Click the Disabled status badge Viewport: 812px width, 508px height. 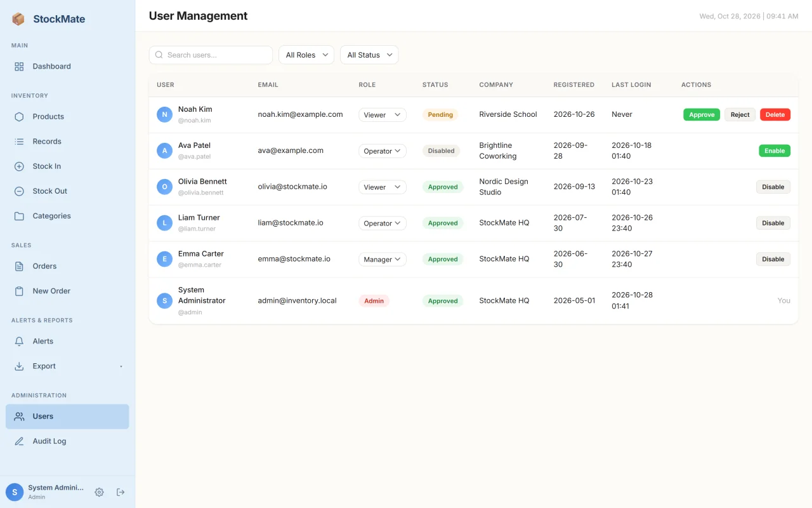point(441,151)
